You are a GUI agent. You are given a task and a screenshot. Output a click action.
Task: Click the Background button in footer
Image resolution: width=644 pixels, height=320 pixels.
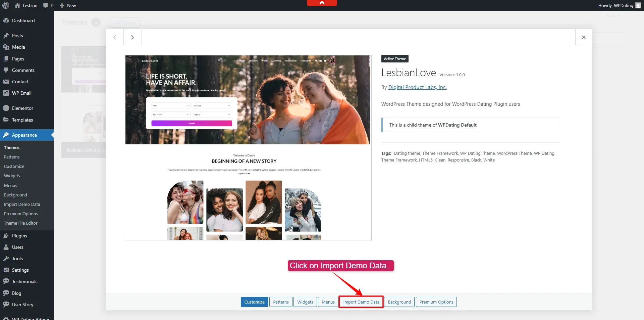click(399, 302)
